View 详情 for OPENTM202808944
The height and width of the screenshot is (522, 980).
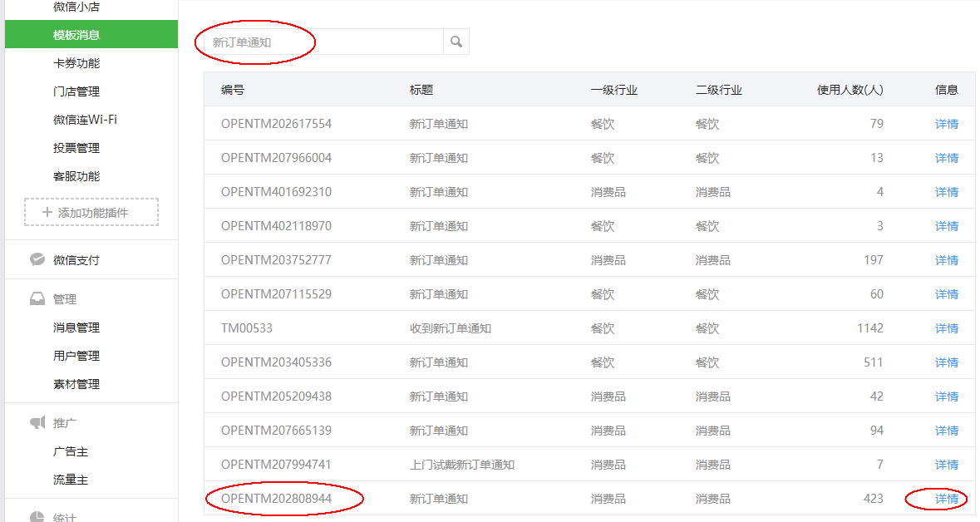[x=946, y=499]
